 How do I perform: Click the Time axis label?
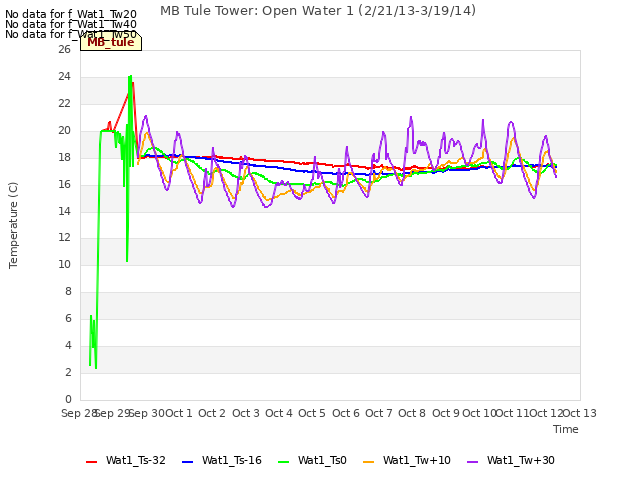(566, 429)
